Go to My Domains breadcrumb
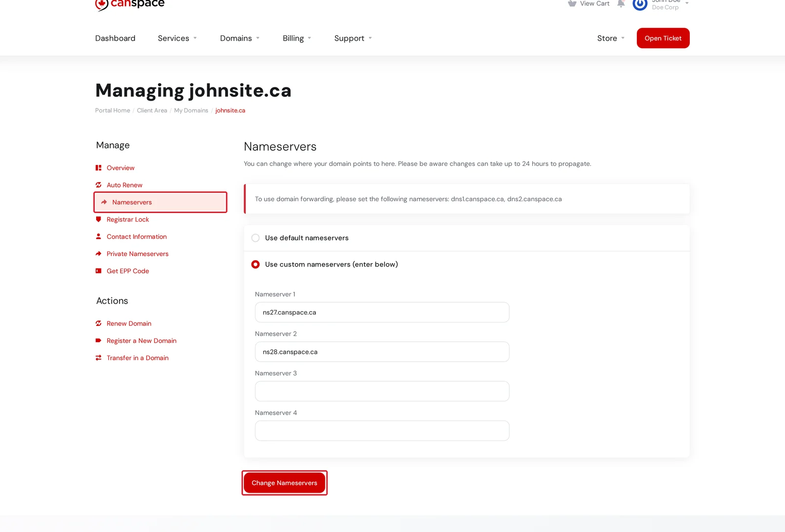This screenshot has width=785, height=532. coord(191,110)
